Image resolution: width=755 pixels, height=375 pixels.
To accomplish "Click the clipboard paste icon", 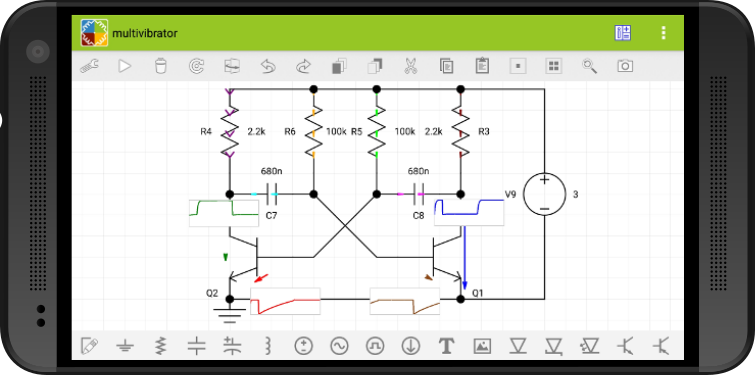I will click(482, 65).
